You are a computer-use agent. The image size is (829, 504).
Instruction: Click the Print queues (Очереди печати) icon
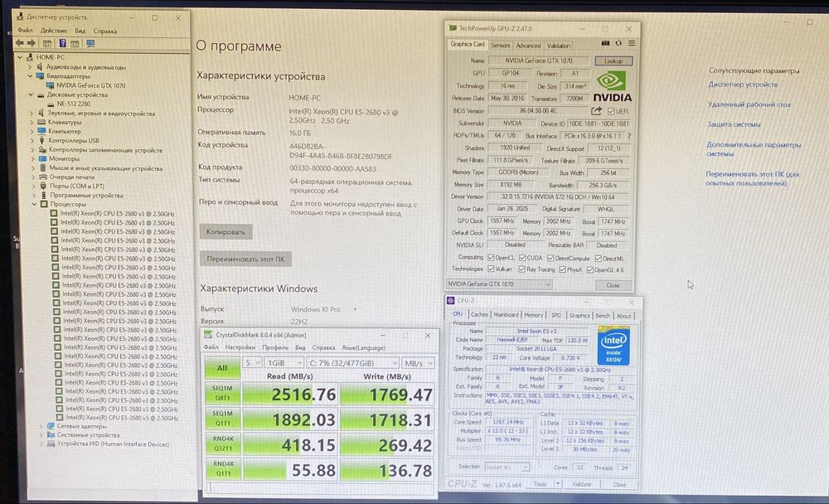click(43, 177)
